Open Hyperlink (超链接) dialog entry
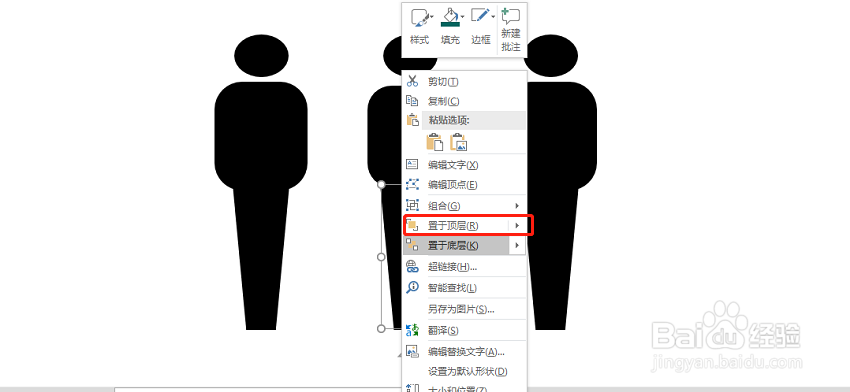Image resolution: width=850 pixels, height=392 pixels. tap(464, 267)
